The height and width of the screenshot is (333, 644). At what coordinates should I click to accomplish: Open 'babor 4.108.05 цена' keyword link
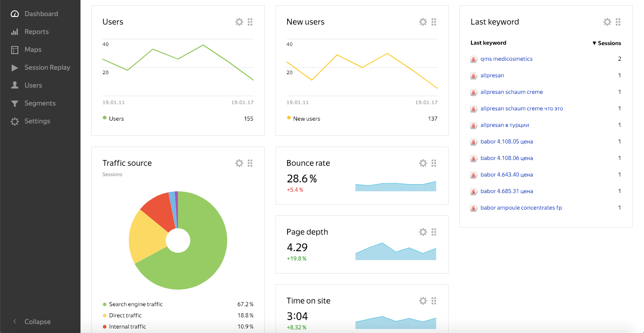click(x=507, y=142)
